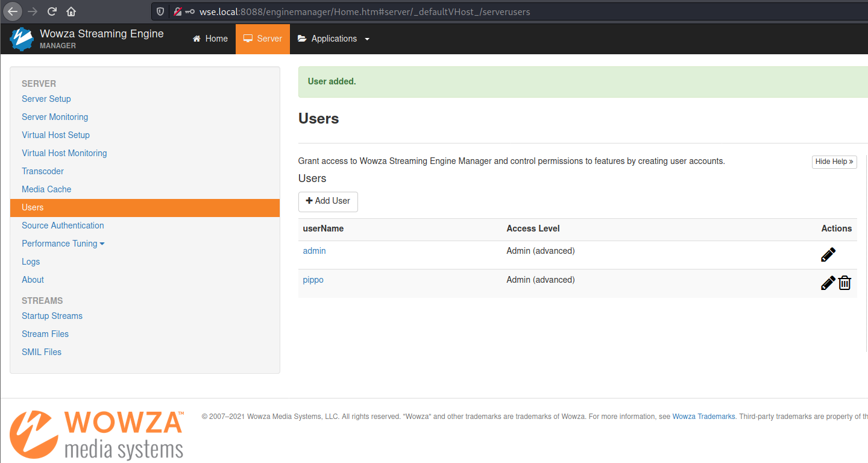Click the tracking protection shield icon
The width and height of the screenshot is (868, 463).
160,11
